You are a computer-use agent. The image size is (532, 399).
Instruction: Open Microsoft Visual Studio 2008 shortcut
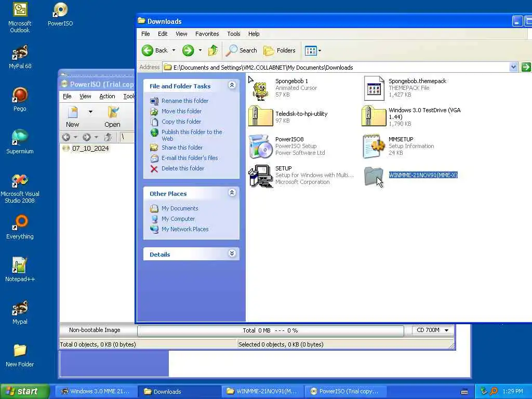[20, 188]
